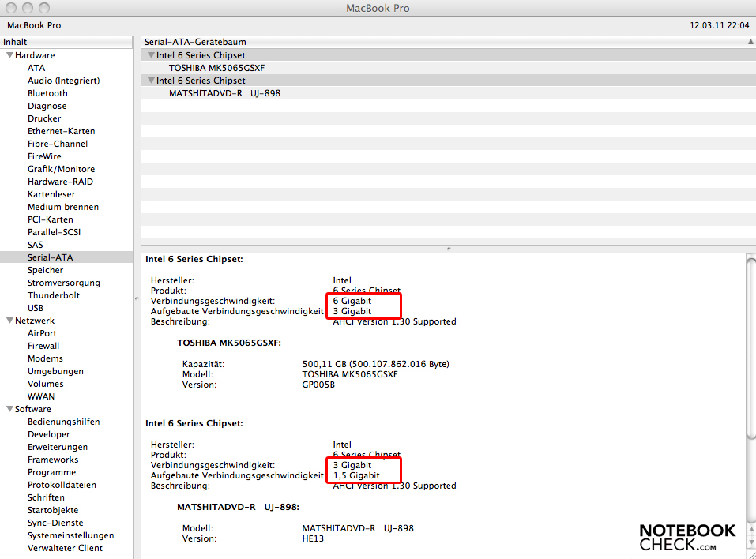The height and width of the screenshot is (559, 756).
Task: Select the TOSHIBA MK5065GSXF device row
Action: click(x=449, y=68)
